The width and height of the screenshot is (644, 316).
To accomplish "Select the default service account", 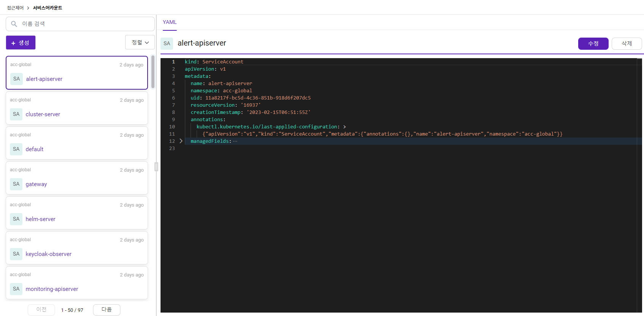I will pos(77,143).
